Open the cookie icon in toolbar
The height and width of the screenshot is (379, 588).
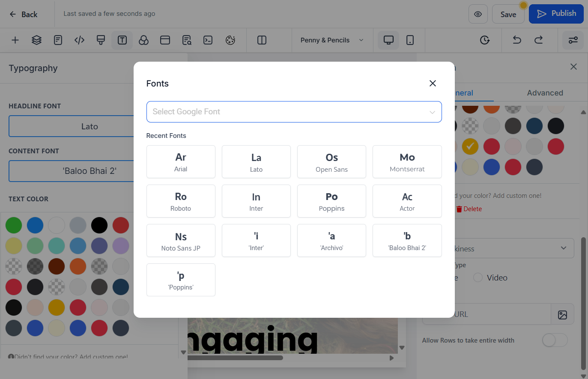point(230,40)
